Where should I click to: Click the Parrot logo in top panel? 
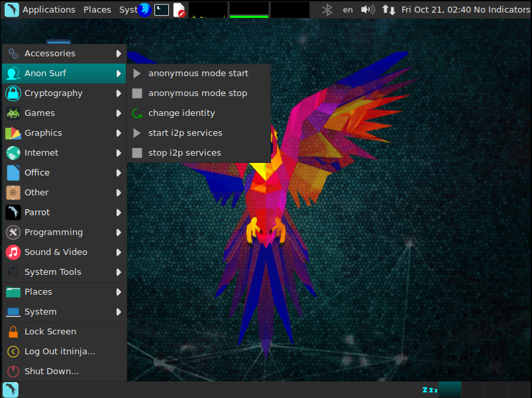(x=11, y=9)
